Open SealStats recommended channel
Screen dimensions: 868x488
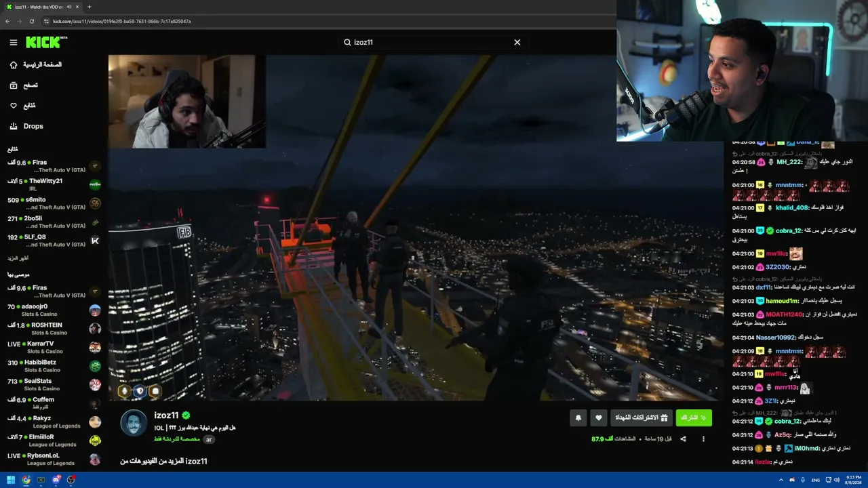(54, 384)
